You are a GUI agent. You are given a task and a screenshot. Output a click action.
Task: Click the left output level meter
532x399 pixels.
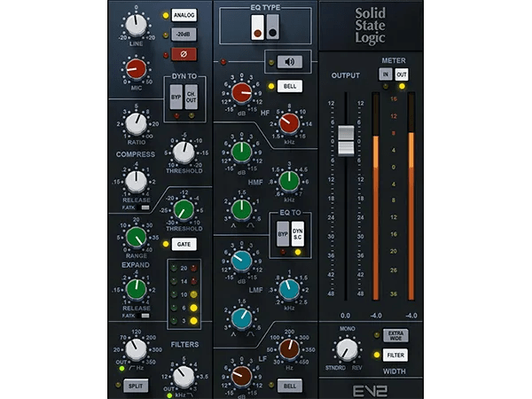tap(376, 197)
